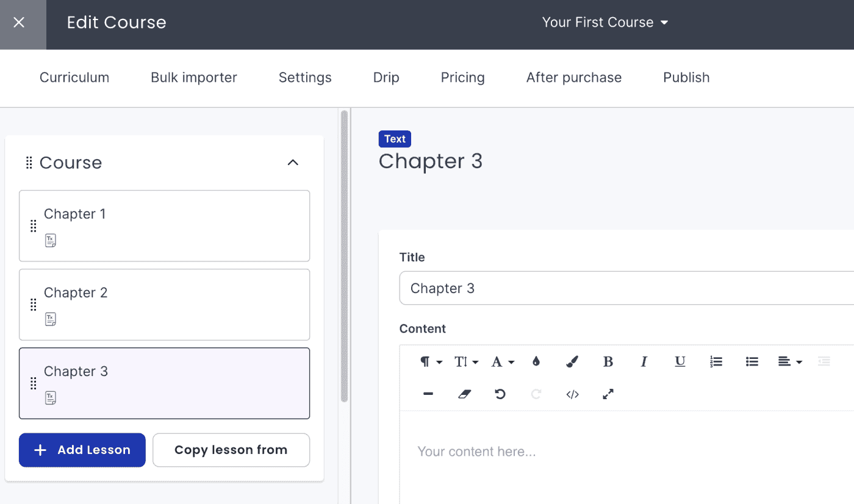Image resolution: width=854 pixels, height=504 pixels.
Task: Open the text alignment dropdown
Action: [790, 362]
